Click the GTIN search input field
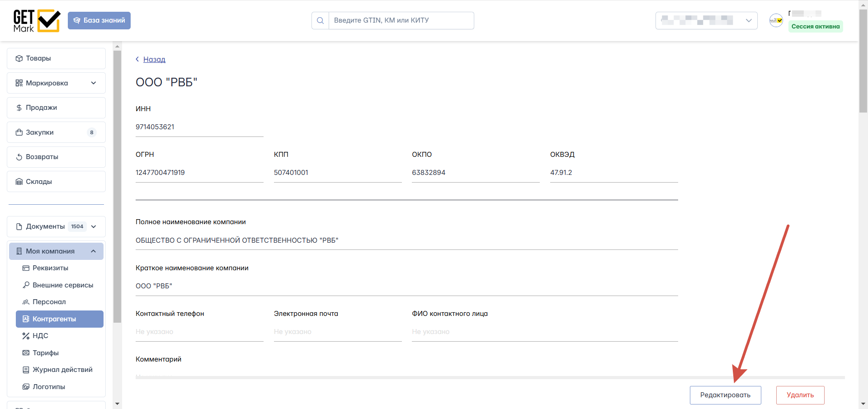 (x=401, y=20)
